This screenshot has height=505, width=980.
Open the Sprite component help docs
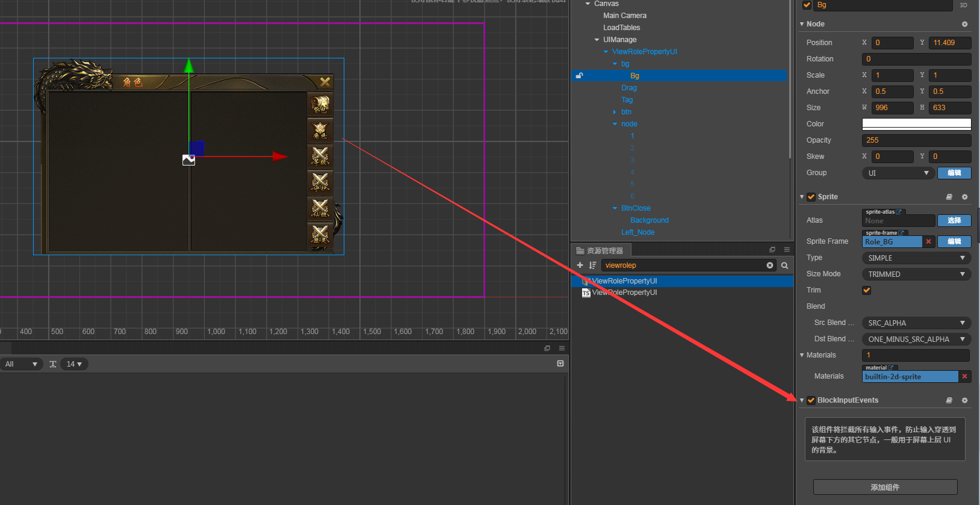[x=949, y=197]
